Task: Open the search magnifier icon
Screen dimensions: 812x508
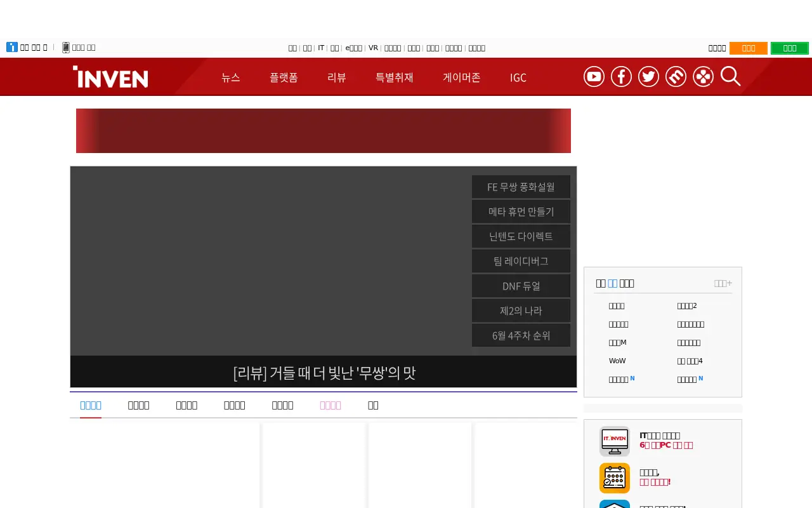Action: click(731, 77)
